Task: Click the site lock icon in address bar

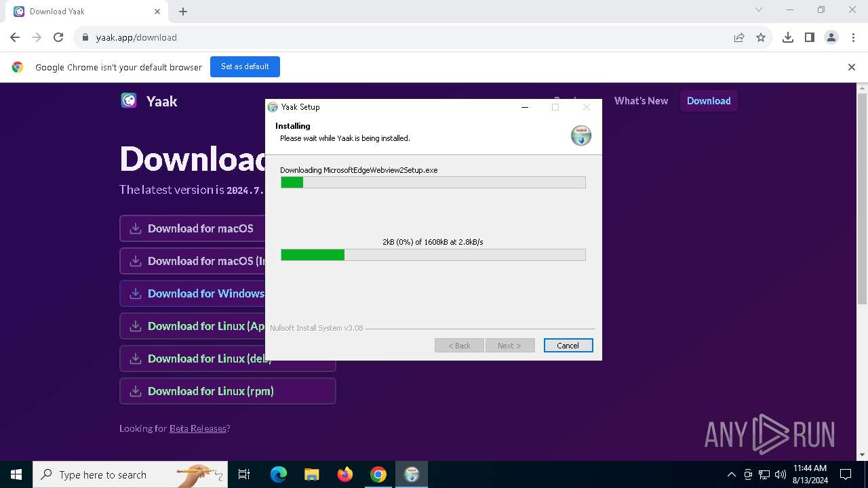Action: pyautogui.click(x=85, y=37)
